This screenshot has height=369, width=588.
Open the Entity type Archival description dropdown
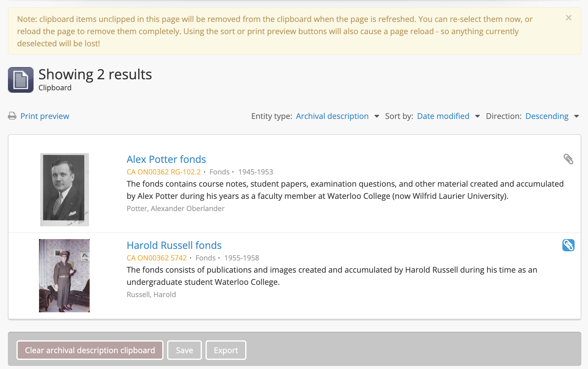click(332, 116)
